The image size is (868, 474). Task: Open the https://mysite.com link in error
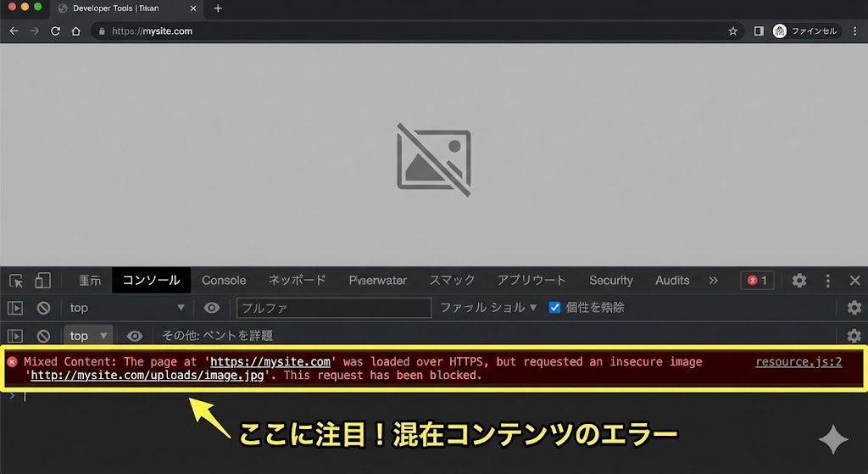tap(270, 361)
